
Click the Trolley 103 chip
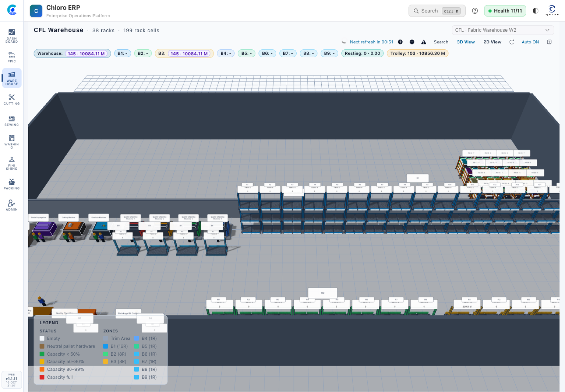417,54
